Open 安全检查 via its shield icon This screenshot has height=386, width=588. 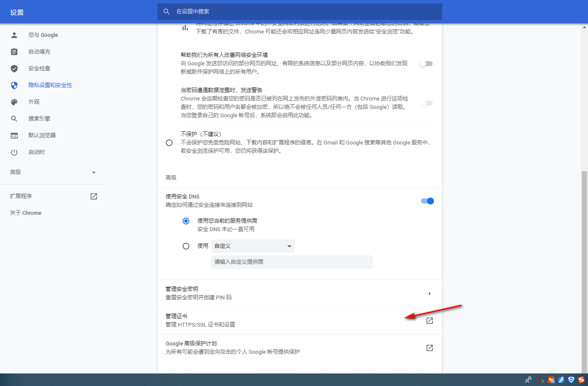click(x=14, y=68)
